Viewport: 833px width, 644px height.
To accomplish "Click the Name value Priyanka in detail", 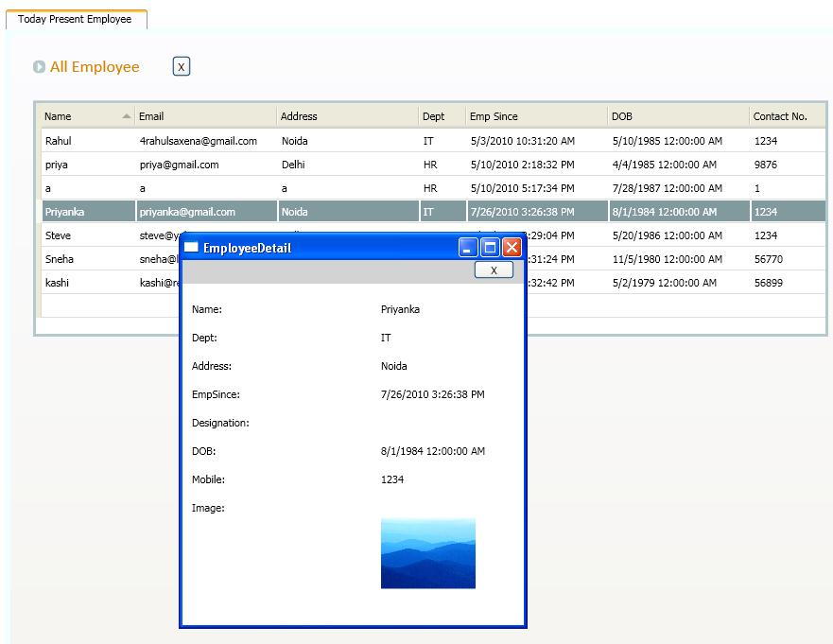I will pyautogui.click(x=400, y=309).
